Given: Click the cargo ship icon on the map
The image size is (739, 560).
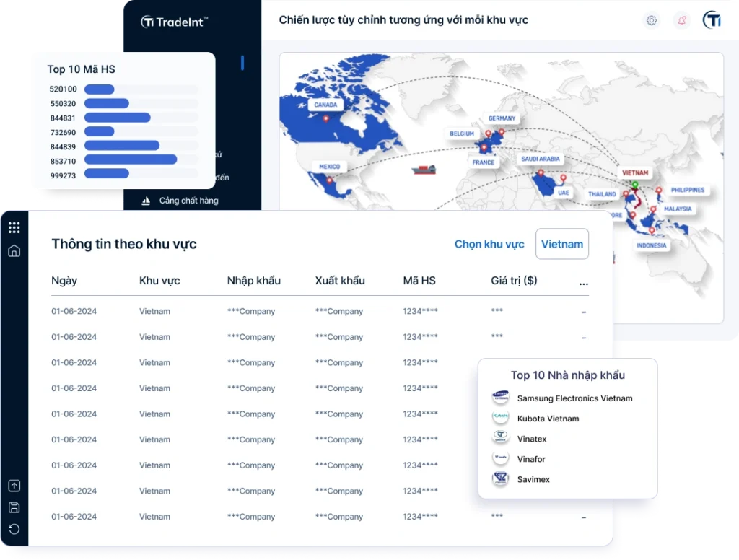Looking at the screenshot, I should point(424,169).
